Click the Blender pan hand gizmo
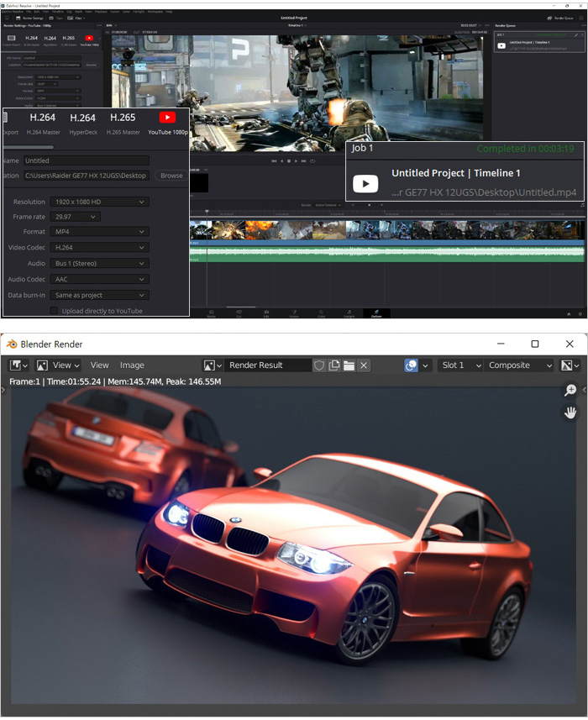The width and height of the screenshot is (588, 720). [x=570, y=412]
